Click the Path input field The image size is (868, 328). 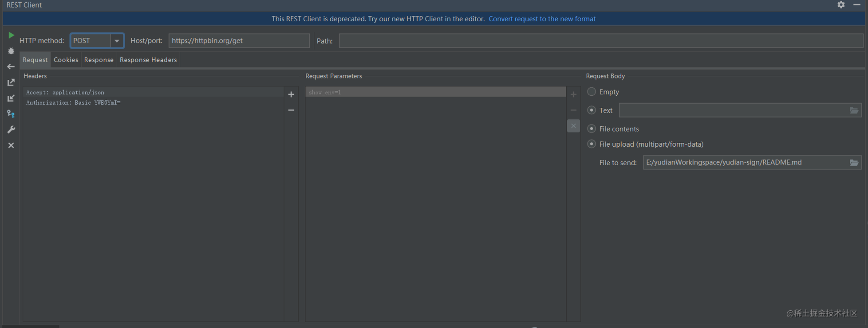click(x=601, y=41)
